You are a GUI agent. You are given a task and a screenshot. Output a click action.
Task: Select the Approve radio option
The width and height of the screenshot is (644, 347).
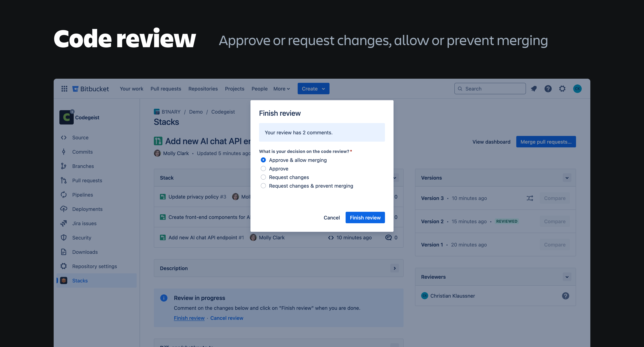click(263, 169)
